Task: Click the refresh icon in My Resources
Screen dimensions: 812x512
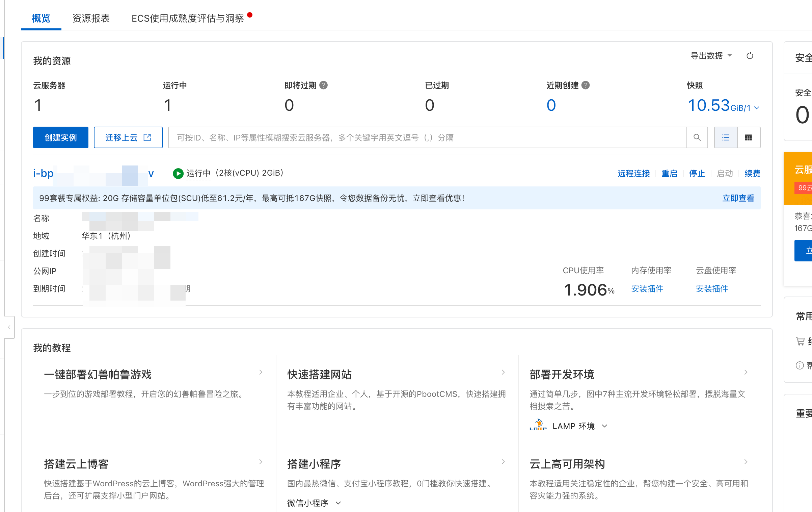Action: coord(750,56)
